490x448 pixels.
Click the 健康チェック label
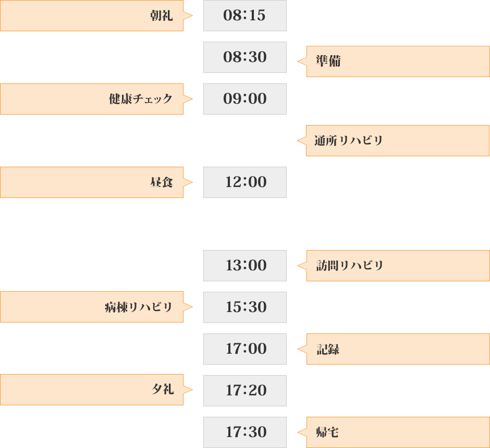click(x=92, y=99)
